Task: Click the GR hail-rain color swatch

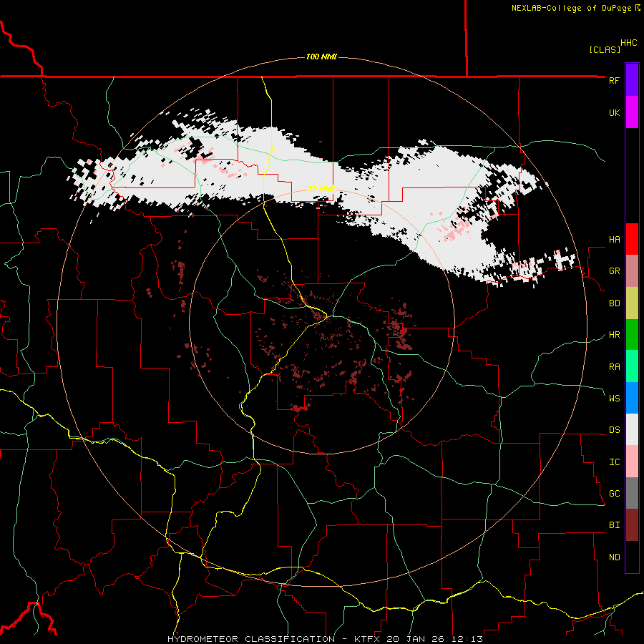Action: pyautogui.click(x=632, y=270)
